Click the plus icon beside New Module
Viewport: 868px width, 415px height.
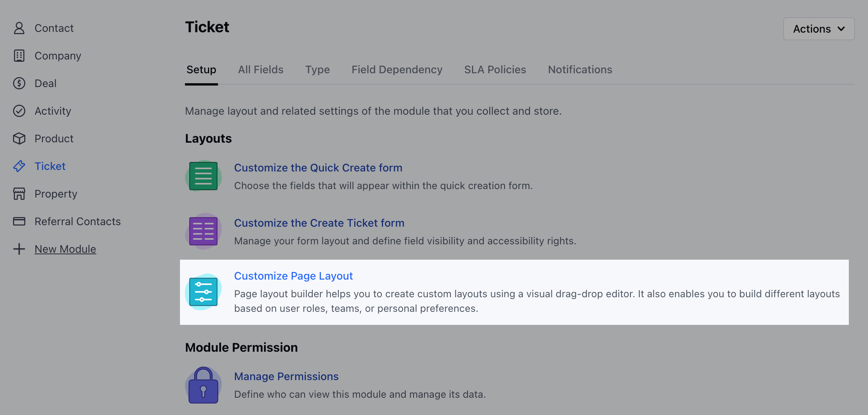(x=19, y=249)
